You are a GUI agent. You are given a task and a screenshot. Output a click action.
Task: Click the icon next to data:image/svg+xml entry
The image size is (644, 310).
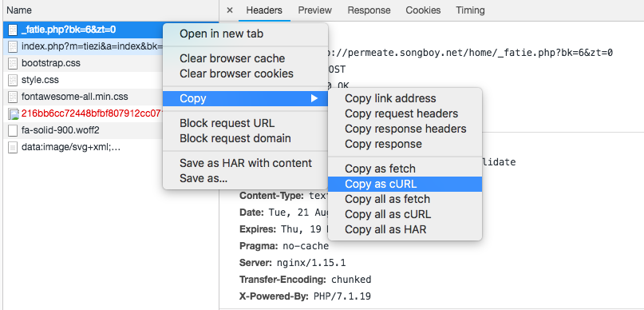13,147
